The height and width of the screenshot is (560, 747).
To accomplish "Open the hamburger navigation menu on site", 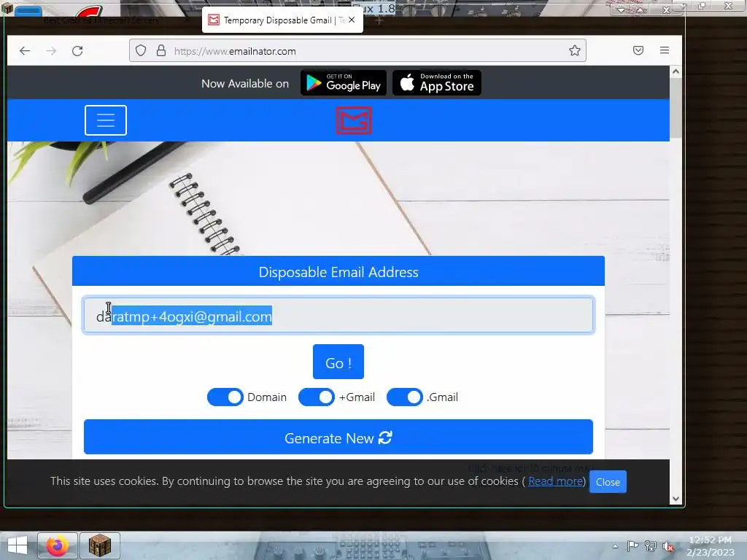I will [106, 120].
